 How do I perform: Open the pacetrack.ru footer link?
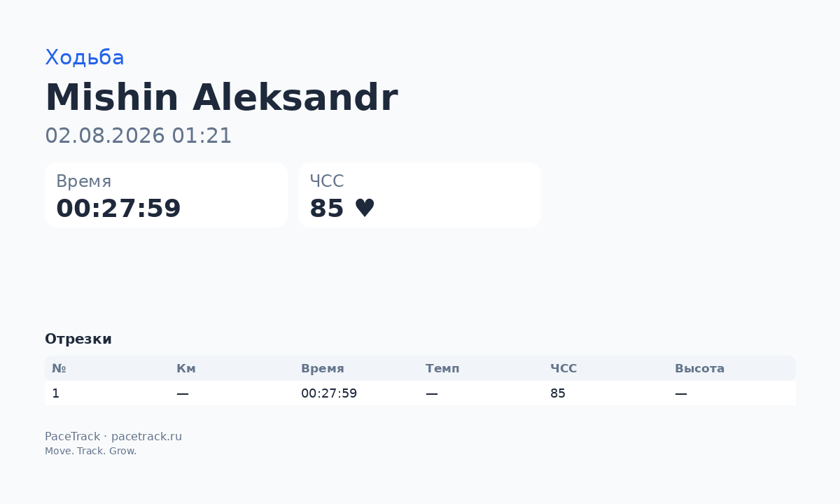(x=146, y=437)
